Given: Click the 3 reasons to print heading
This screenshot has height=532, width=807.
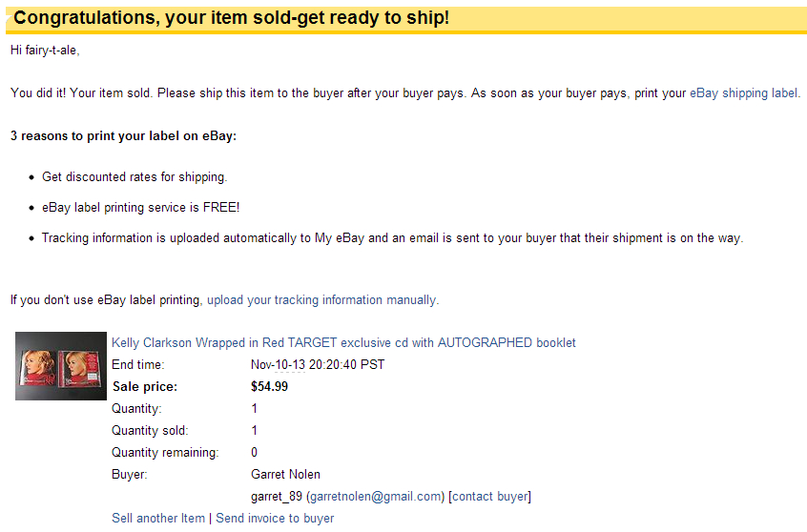Looking at the screenshot, I should pyautogui.click(x=123, y=135).
